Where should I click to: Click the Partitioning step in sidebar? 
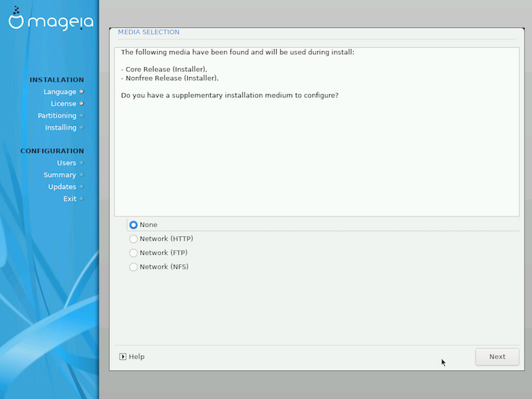pyautogui.click(x=57, y=116)
